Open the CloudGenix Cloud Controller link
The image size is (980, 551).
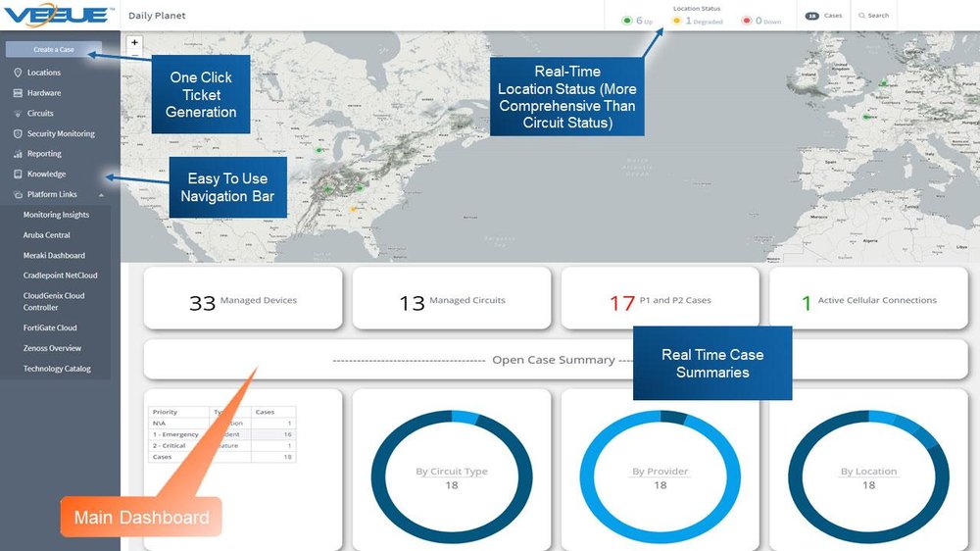tap(54, 301)
